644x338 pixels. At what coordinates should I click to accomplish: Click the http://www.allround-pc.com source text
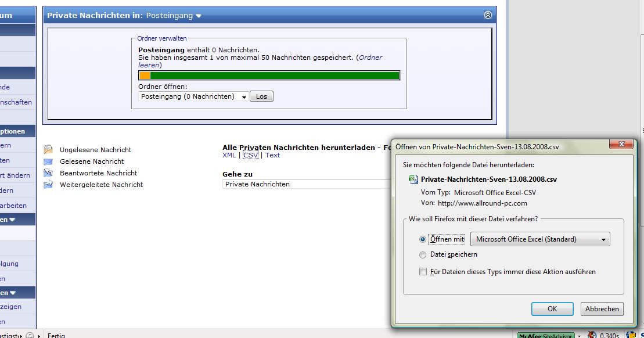(x=482, y=203)
